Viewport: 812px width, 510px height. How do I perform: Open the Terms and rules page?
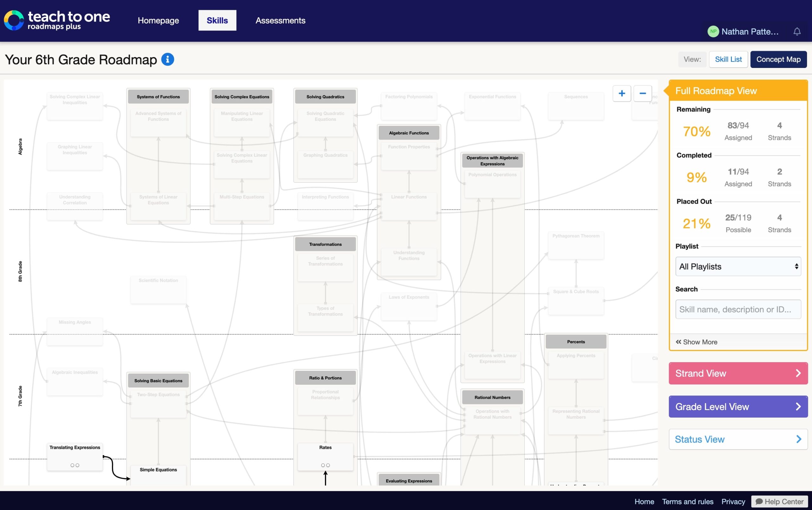(x=688, y=501)
